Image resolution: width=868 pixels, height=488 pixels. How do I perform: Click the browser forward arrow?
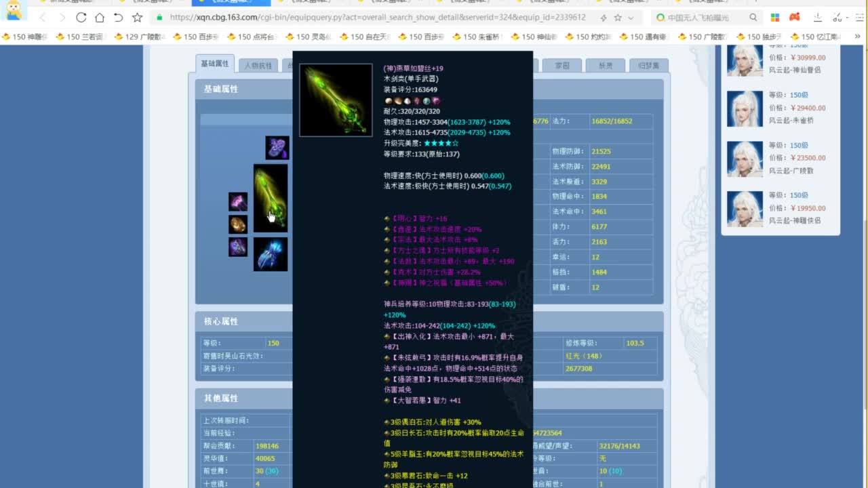62,18
